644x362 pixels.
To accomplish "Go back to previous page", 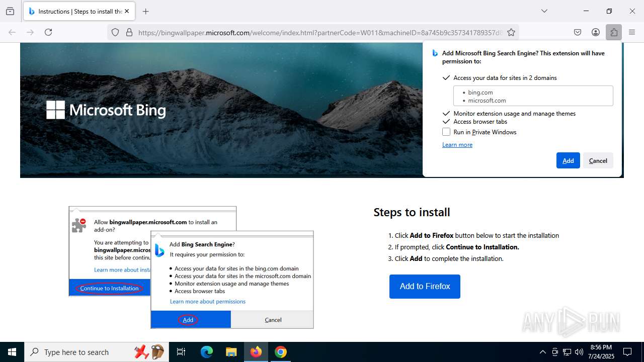I will point(12,32).
